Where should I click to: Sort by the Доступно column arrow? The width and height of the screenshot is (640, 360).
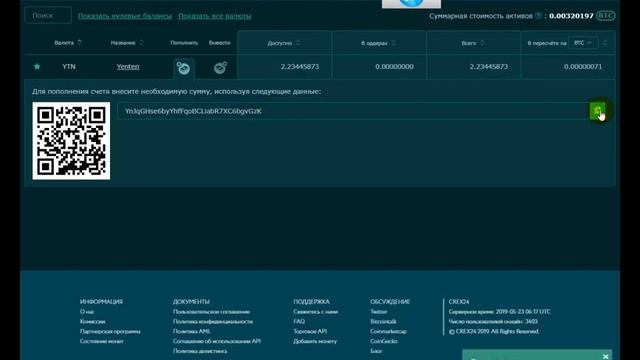(298, 43)
